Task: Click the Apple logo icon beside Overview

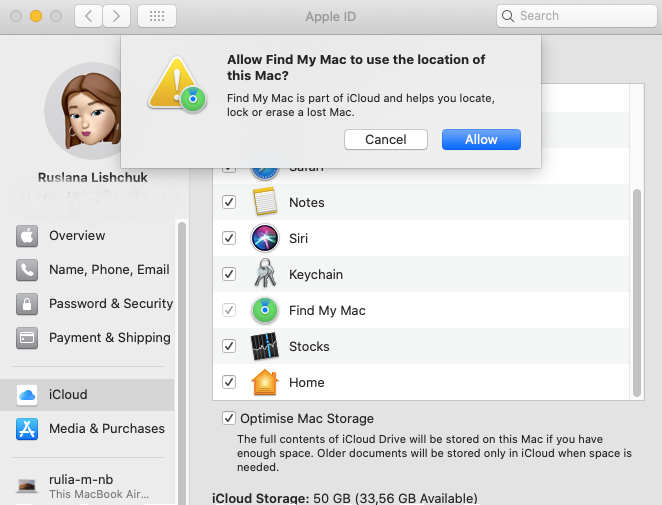Action: (x=27, y=236)
